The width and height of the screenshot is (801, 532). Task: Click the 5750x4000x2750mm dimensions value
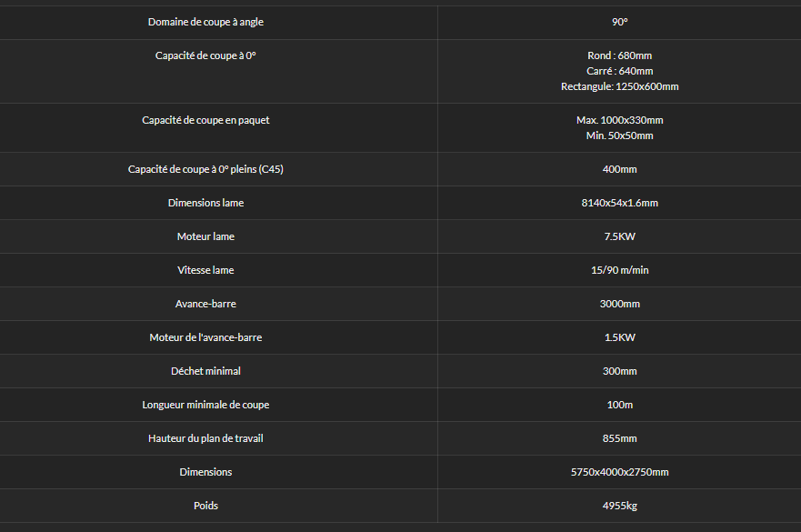619,472
